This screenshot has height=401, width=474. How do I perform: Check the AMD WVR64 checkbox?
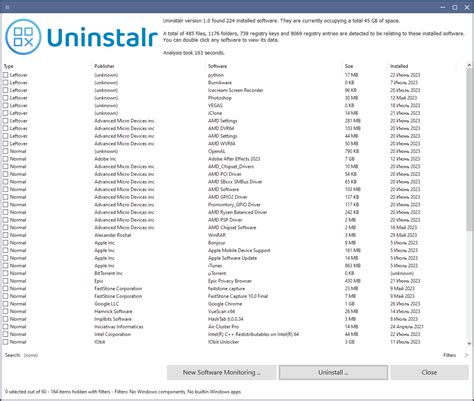point(6,144)
